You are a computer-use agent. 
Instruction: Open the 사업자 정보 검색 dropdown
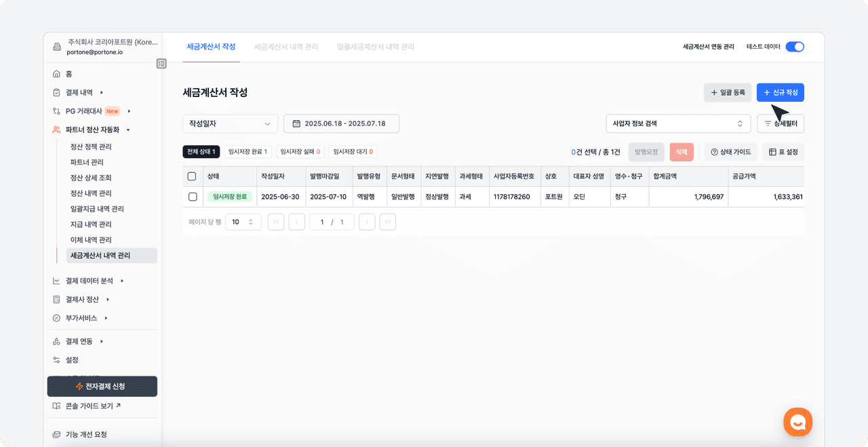[x=677, y=123]
